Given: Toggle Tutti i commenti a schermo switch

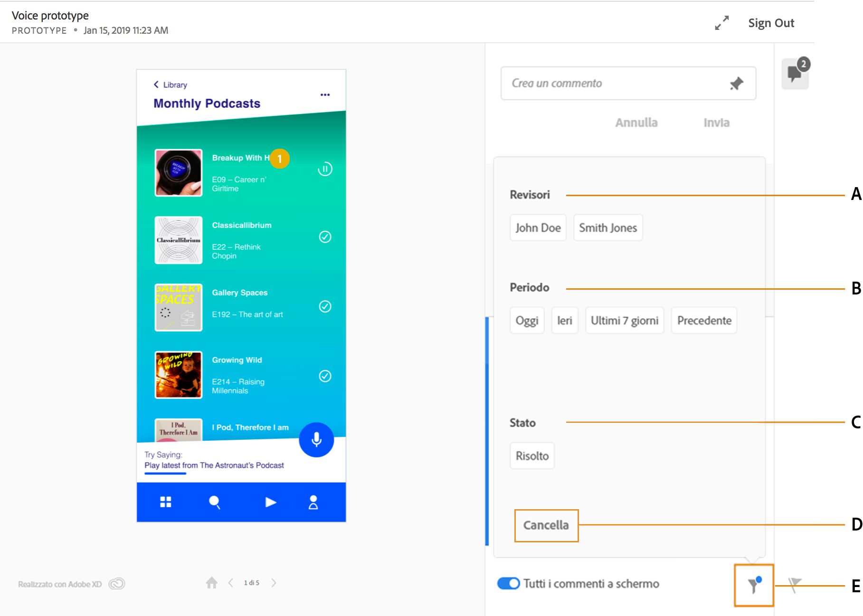Looking at the screenshot, I should (x=509, y=583).
